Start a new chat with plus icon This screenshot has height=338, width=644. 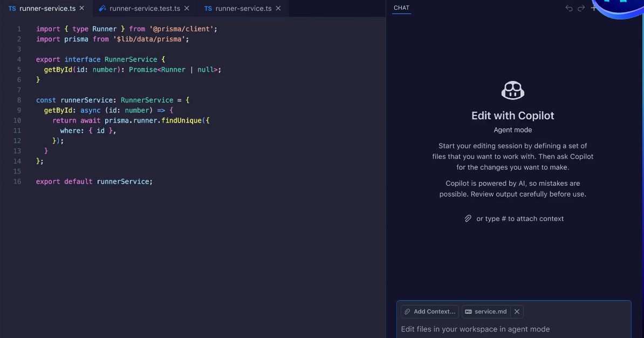coord(593,8)
